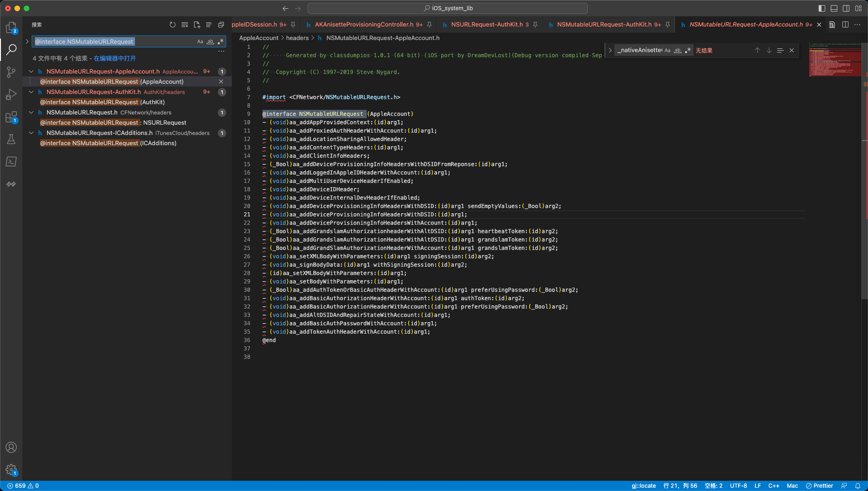Open a new search editor
Viewport: 868px width, 491px height.
197,25
